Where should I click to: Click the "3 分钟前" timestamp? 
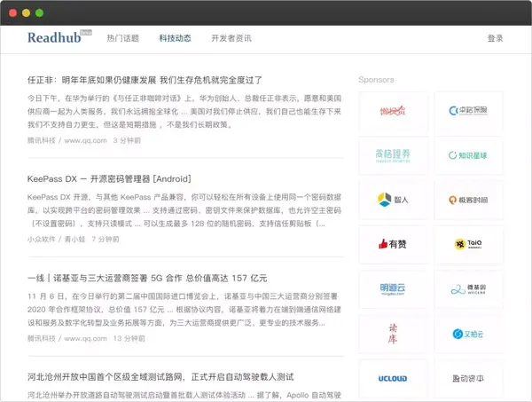pos(127,140)
